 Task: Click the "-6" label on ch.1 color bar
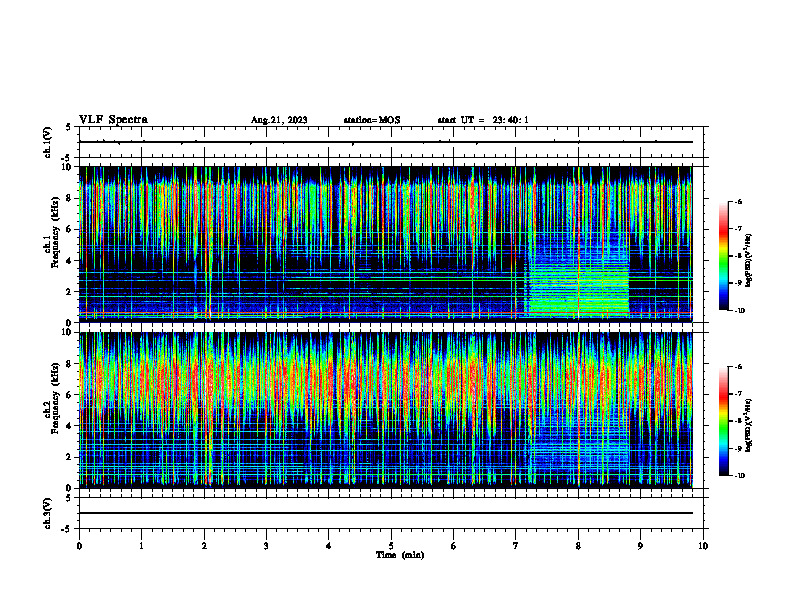pyautogui.click(x=737, y=202)
